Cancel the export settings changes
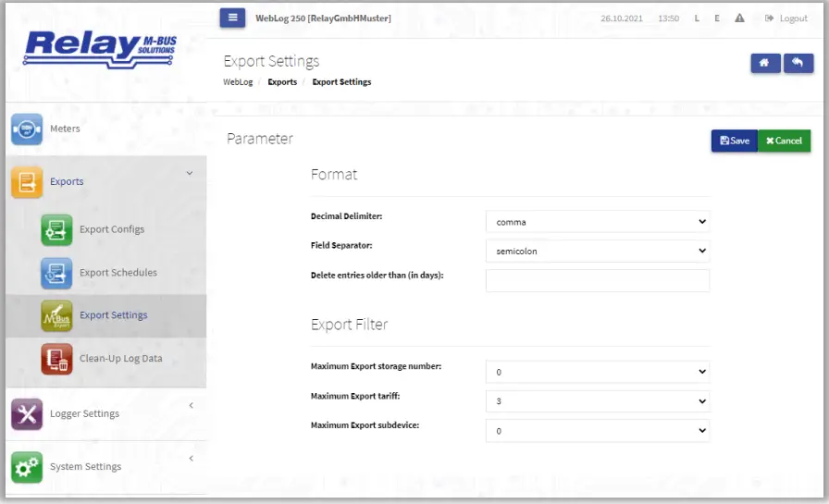This screenshot has height=504, width=829. click(x=784, y=141)
